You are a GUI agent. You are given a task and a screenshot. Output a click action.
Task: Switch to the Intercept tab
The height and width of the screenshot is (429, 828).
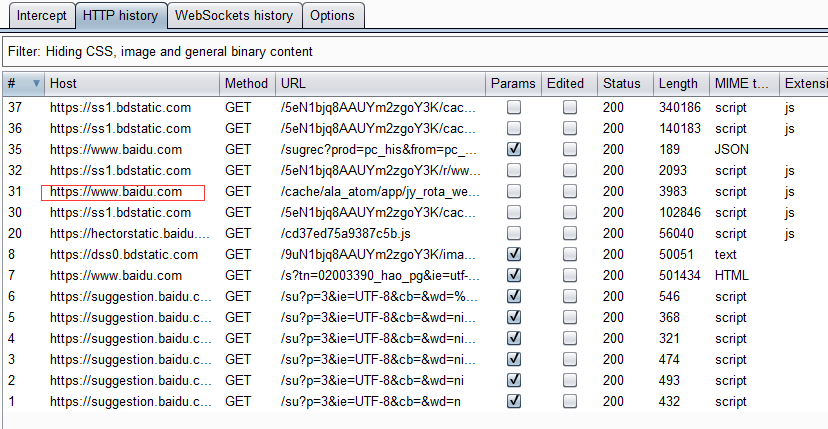tap(42, 15)
